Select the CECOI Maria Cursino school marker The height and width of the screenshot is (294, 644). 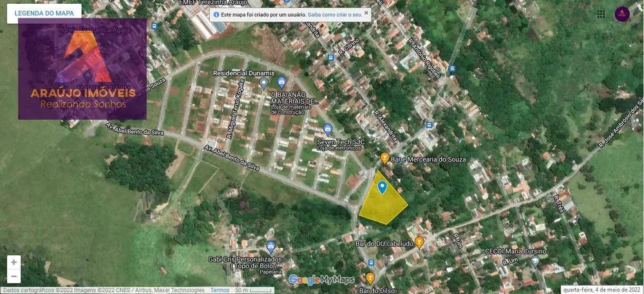(x=535, y=261)
